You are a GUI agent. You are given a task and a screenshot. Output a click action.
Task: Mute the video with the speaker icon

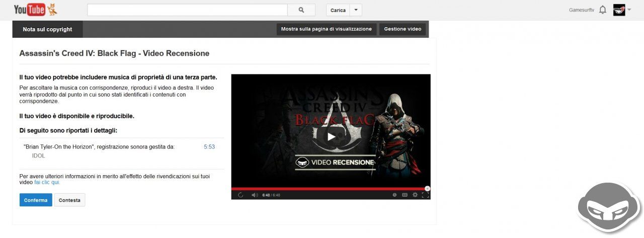click(255, 195)
